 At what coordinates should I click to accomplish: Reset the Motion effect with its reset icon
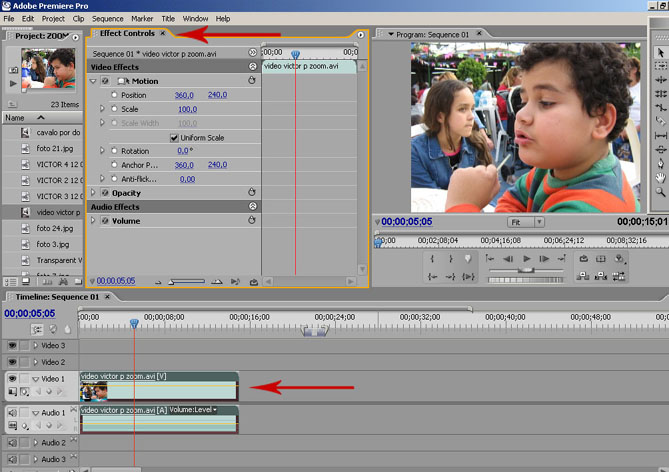252,81
